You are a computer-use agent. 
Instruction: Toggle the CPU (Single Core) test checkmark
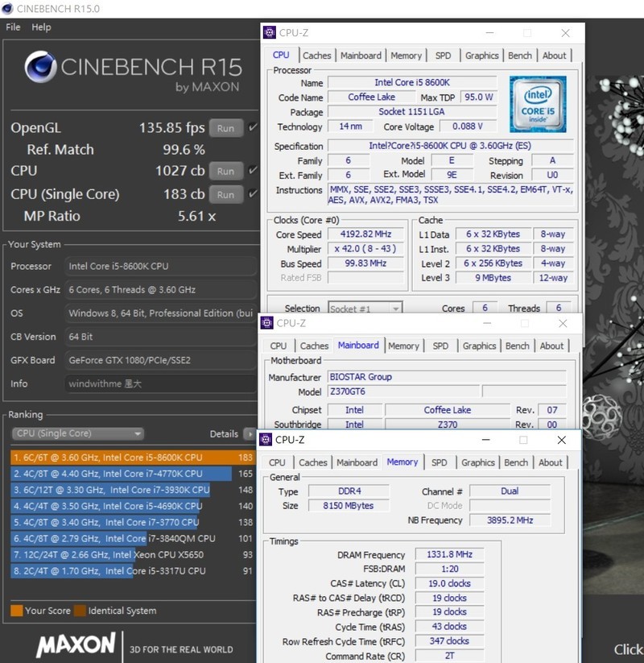point(253,194)
